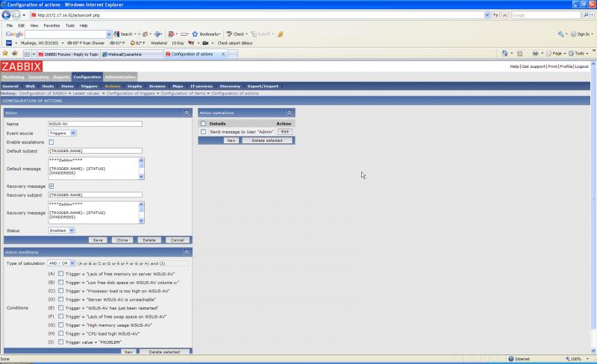This screenshot has height=364, width=597.
Task: Click the search magnifier icon by search box
Action: pyautogui.click(x=586, y=15)
